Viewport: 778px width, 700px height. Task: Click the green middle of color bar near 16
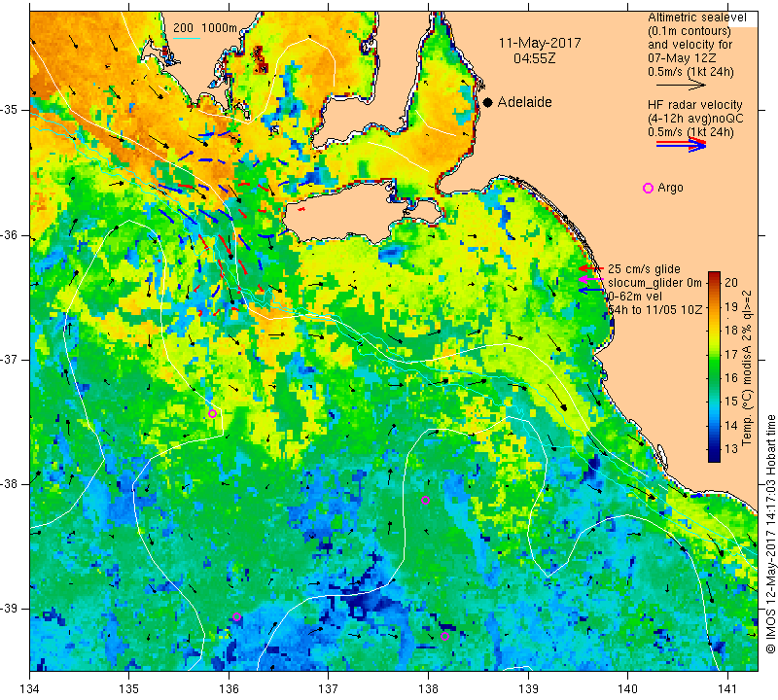tap(714, 377)
